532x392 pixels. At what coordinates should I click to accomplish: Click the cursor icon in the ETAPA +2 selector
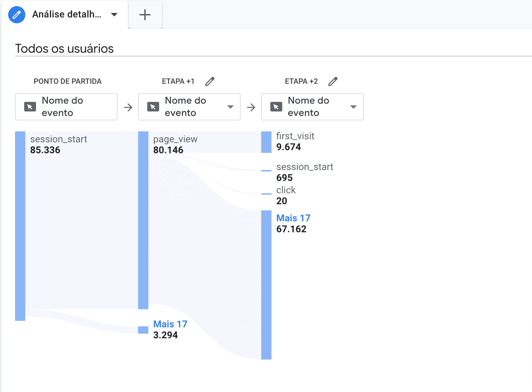pos(276,107)
